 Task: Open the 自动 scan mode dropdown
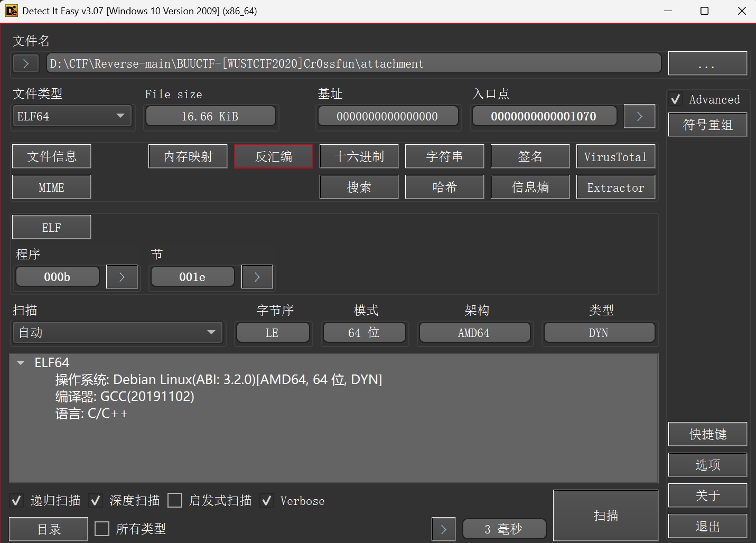pyautogui.click(x=117, y=333)
